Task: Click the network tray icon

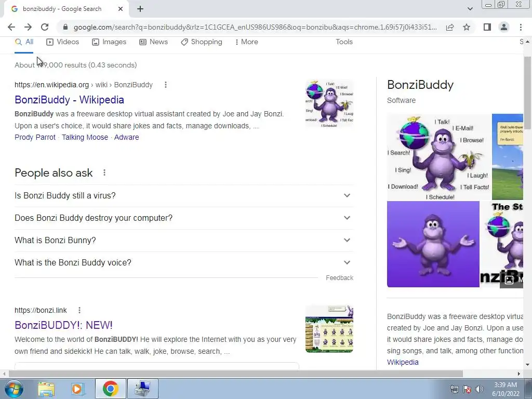Action: click(454, 389)
